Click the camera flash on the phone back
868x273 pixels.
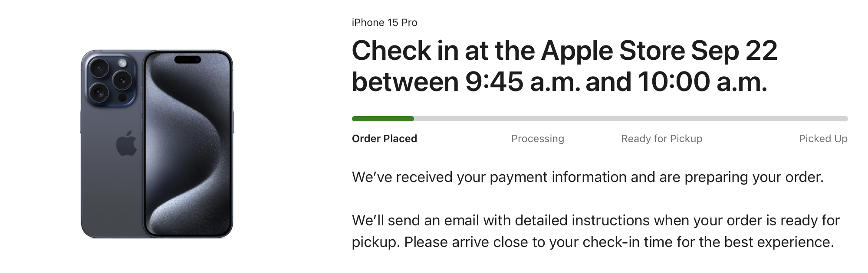[122, 63]
